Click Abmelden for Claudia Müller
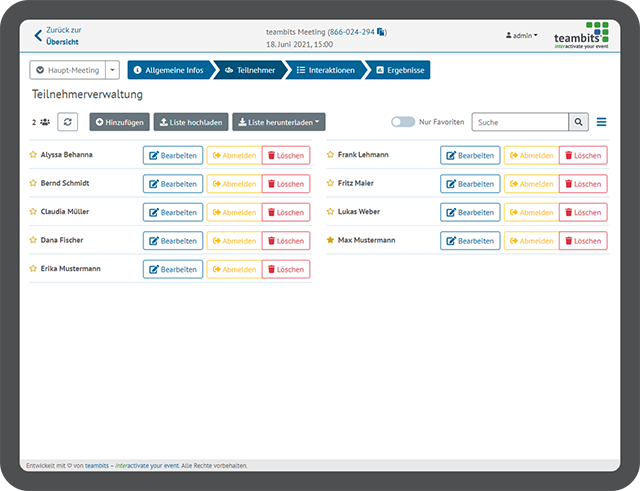The width and height of the screenshot is (640, 491). pyautogui.click(x=234, y=212)
